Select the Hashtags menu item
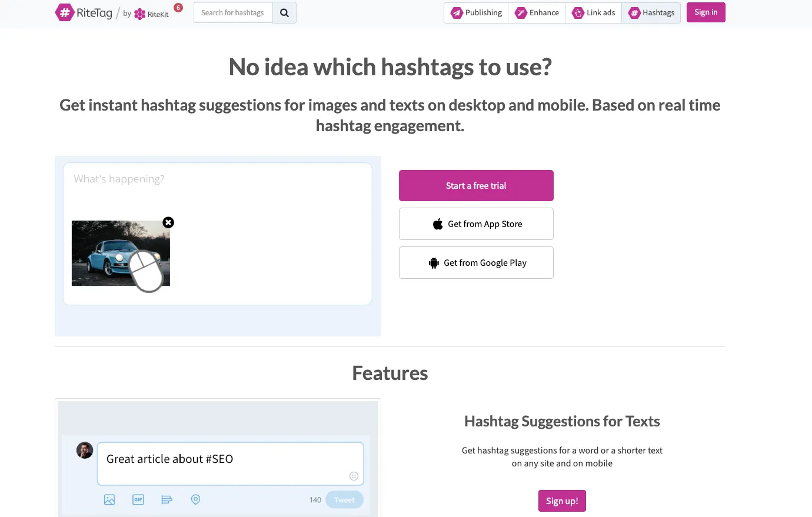The image size is (812, 517). [x=651, y=13]
